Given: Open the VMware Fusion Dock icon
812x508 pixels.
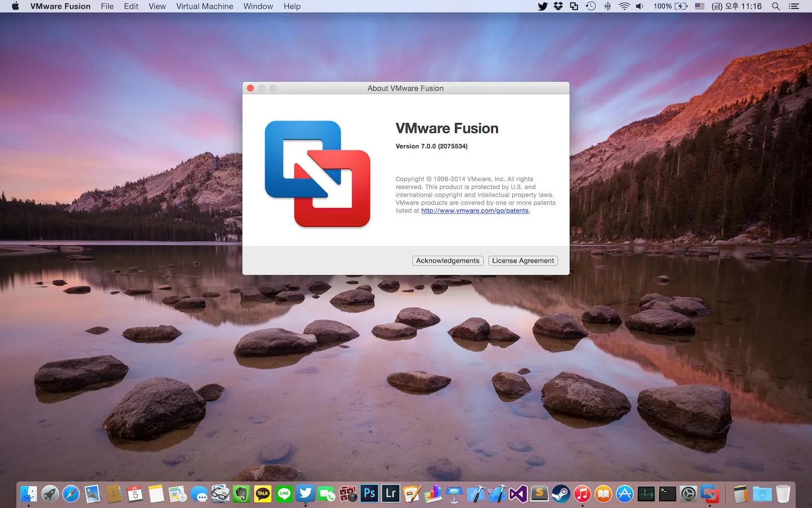Looking at the screenshot, I should pos(709,493).
